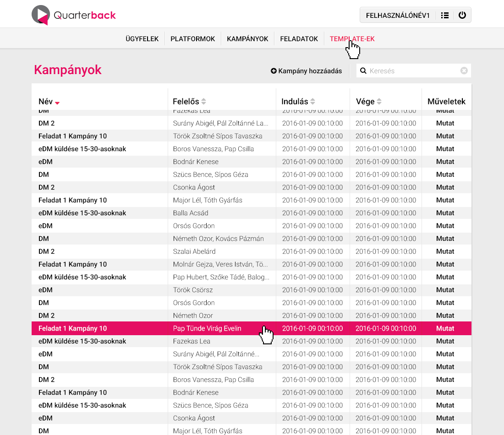Viewport: 504px width, 435px height.
Task: Open the FELADATOK menu item
Action: point(299,39)
